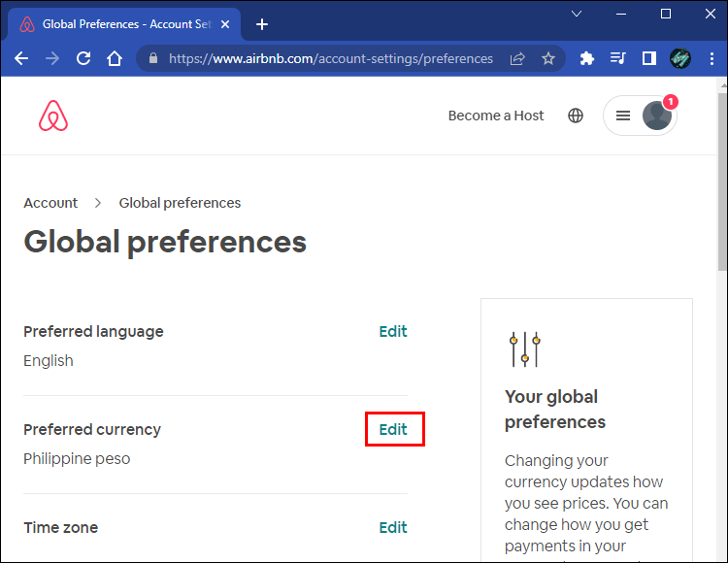Image resolution: width=728 pixels, height=563 pixels.
Task: Open Chrome three-dot menu
Action: click(711, 58)
